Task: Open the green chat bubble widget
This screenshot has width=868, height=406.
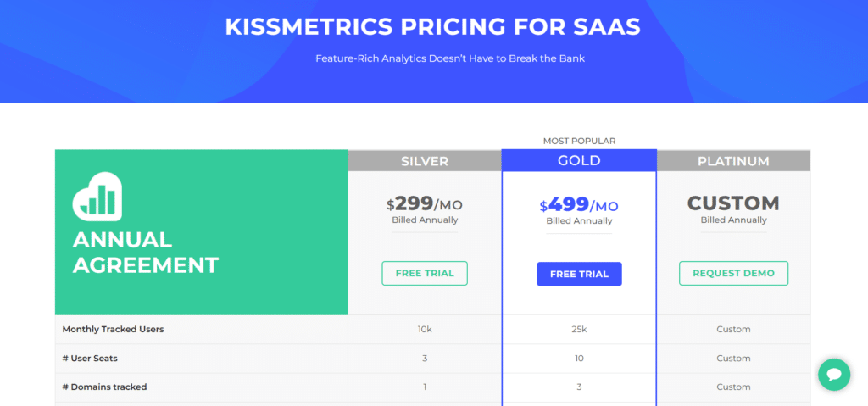Action: pos(834,375)
